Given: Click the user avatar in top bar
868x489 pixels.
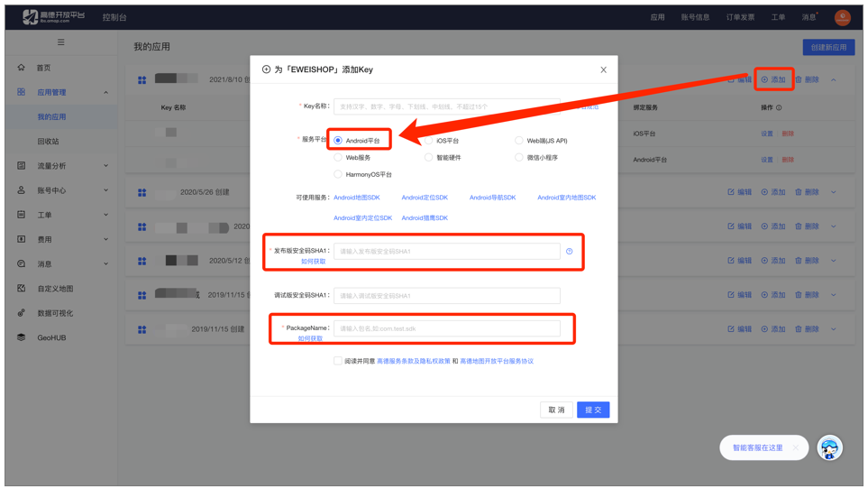Looking at the screenshot, I should tap(843, 17).
